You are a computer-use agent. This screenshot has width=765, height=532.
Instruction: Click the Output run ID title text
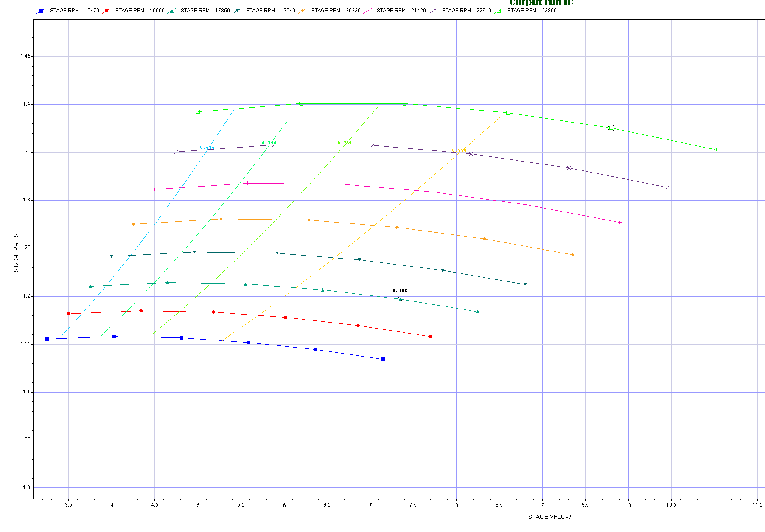541,3
